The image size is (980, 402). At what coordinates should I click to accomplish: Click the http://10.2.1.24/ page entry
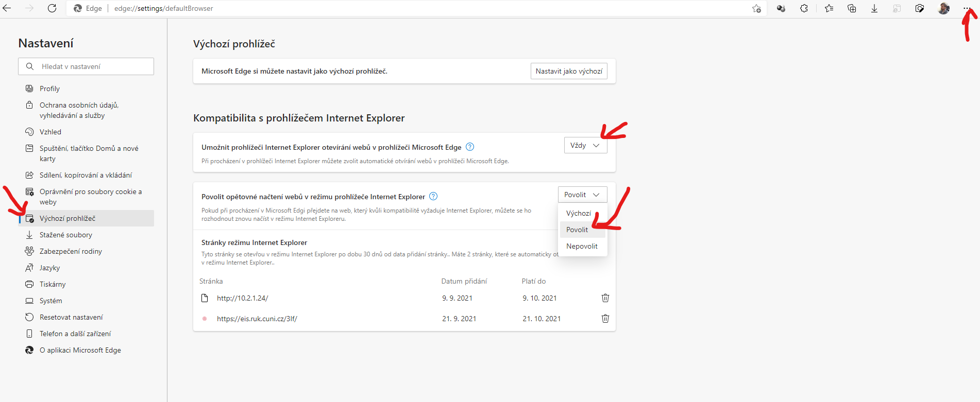[x=242, y=298]
